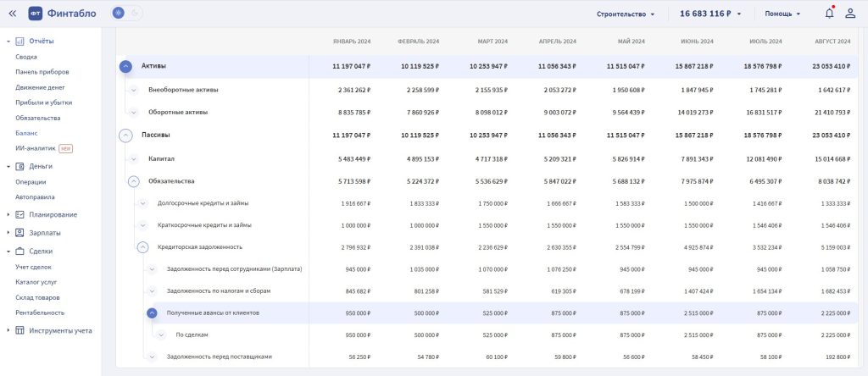This screenshot has width=868, height=376.
Task: Collapse Полученные авансы от клиентов chevron
Action: point(153,313)
